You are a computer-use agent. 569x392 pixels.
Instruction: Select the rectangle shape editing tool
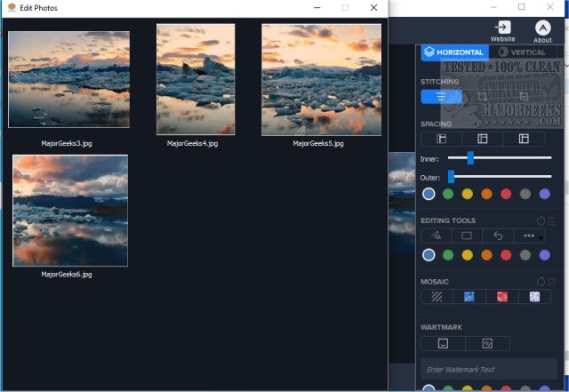tap(467, 236)
